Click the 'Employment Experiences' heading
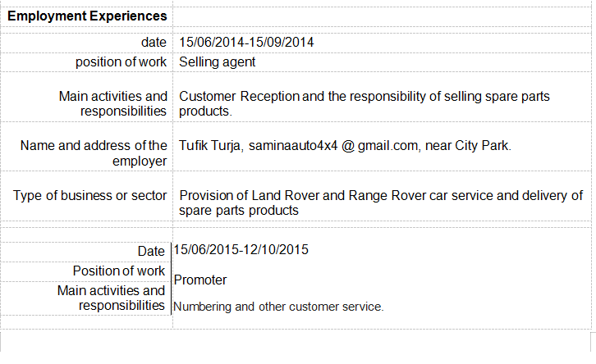Viewport: 596px width, 364px height. 87,16
